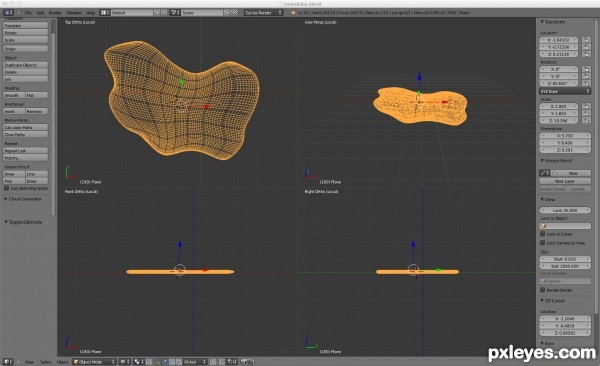Click the Translate button in the tool shelf
The image size is (600, 366).
pos(26,25)
